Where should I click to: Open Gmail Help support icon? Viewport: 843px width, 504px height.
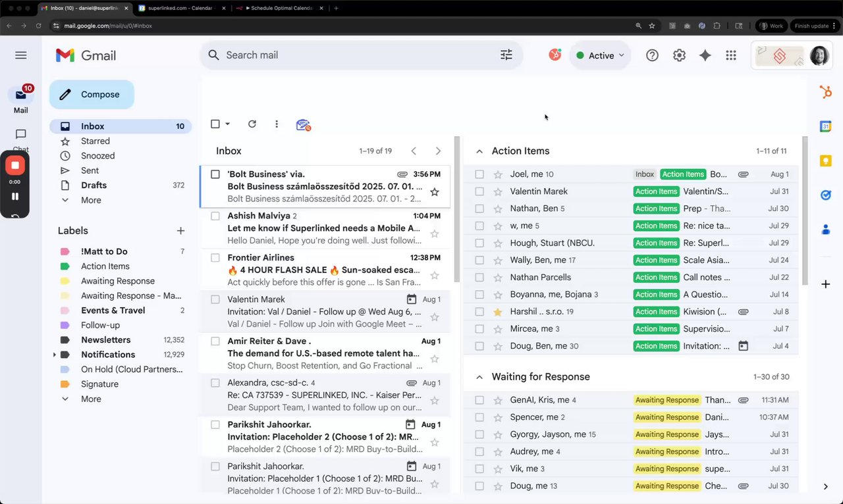tap(652, 55)
